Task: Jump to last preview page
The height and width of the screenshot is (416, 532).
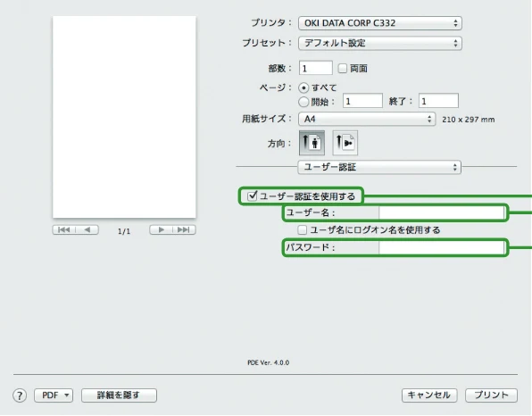Action: click(x=184, y=229)
